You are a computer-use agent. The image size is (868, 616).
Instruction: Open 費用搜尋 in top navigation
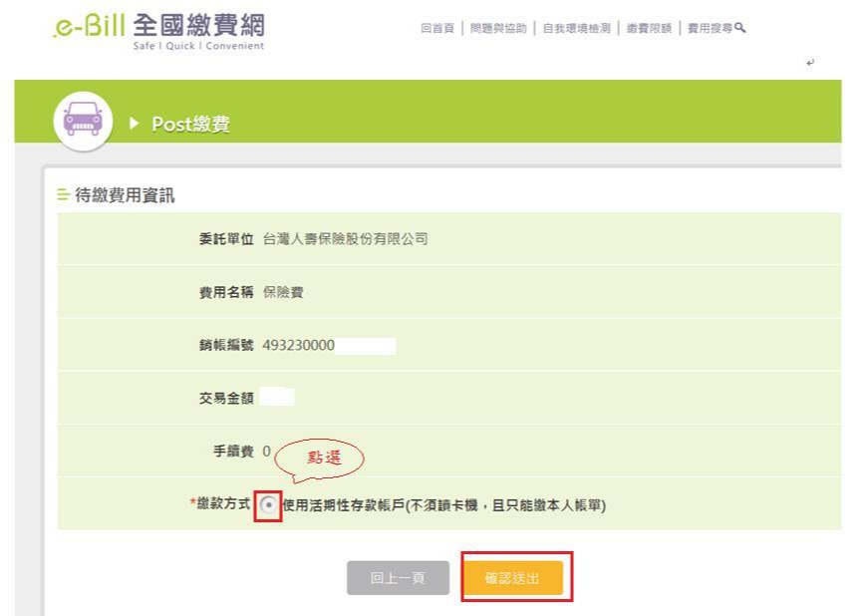coord(710,28)
